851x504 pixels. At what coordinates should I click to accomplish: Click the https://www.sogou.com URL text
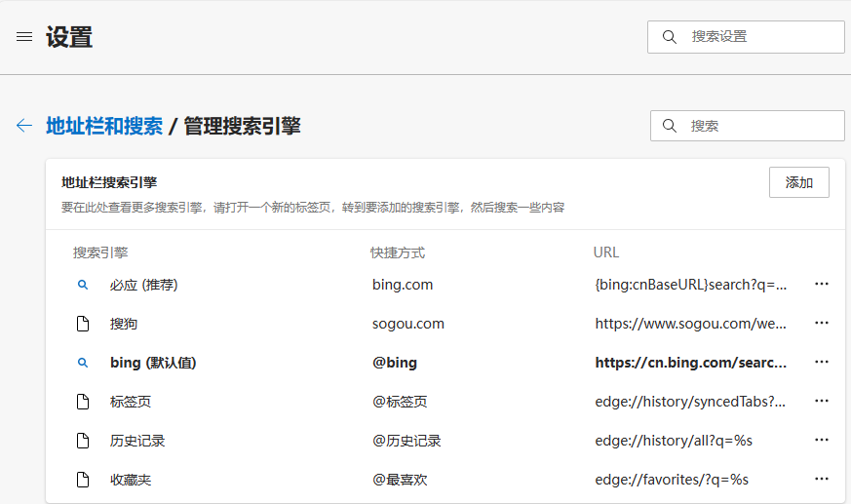point(690,324)
